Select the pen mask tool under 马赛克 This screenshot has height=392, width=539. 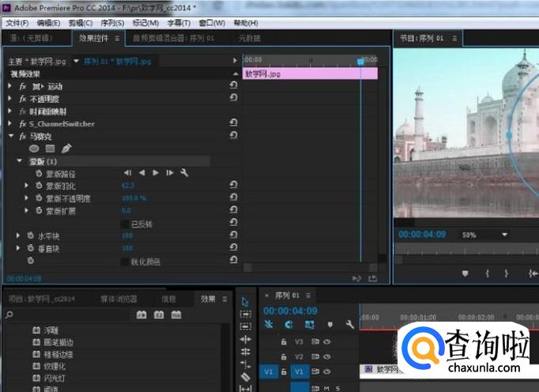pyautogui.click(x=66, y=148)
